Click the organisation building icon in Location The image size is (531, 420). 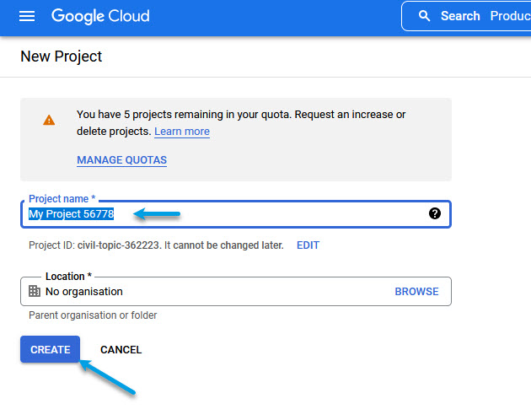point(35,291)
